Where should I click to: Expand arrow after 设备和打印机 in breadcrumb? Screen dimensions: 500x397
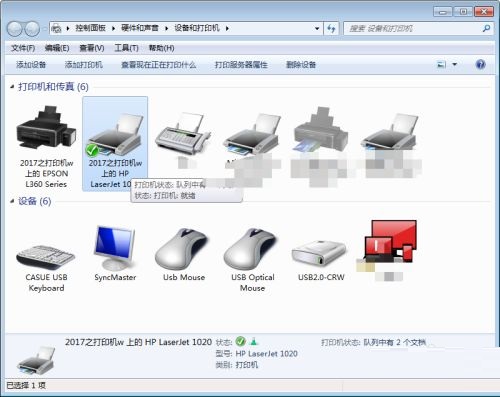click(x=227, y=29)
